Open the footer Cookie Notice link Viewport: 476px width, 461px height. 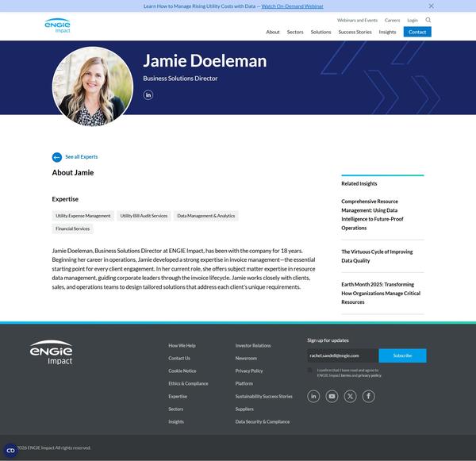pyautogui.click(x=182, y=371)
